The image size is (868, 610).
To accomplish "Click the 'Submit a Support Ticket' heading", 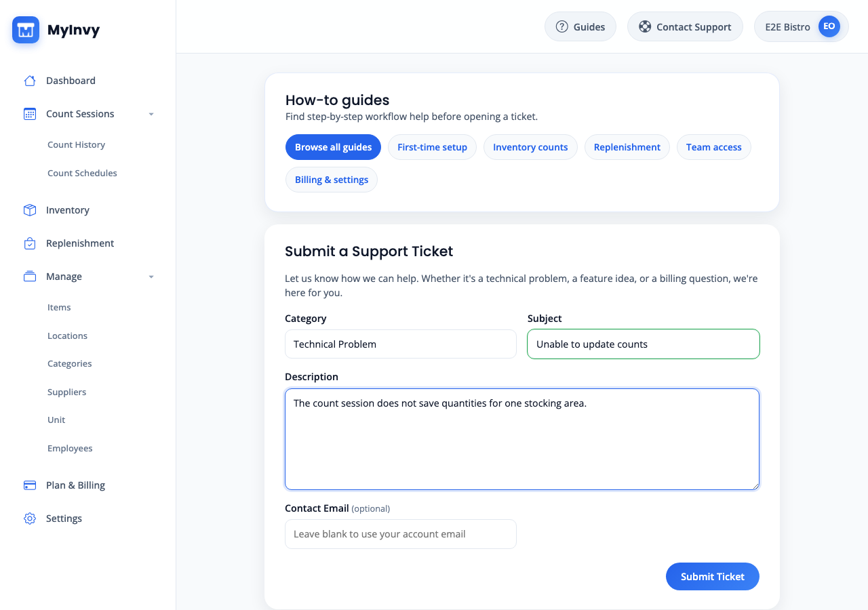I will [x=369, y=251].
